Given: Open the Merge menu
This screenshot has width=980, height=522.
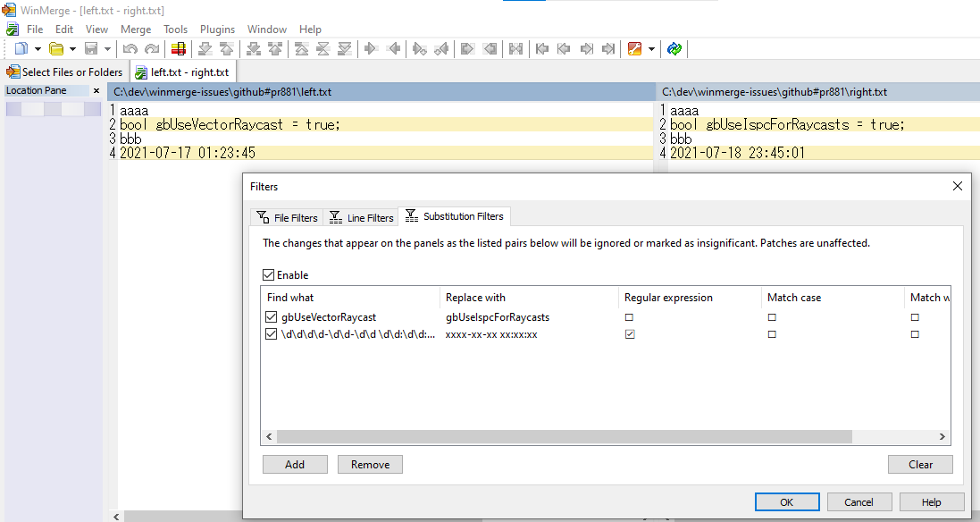Looking at the screenshot, I should 136,29.
